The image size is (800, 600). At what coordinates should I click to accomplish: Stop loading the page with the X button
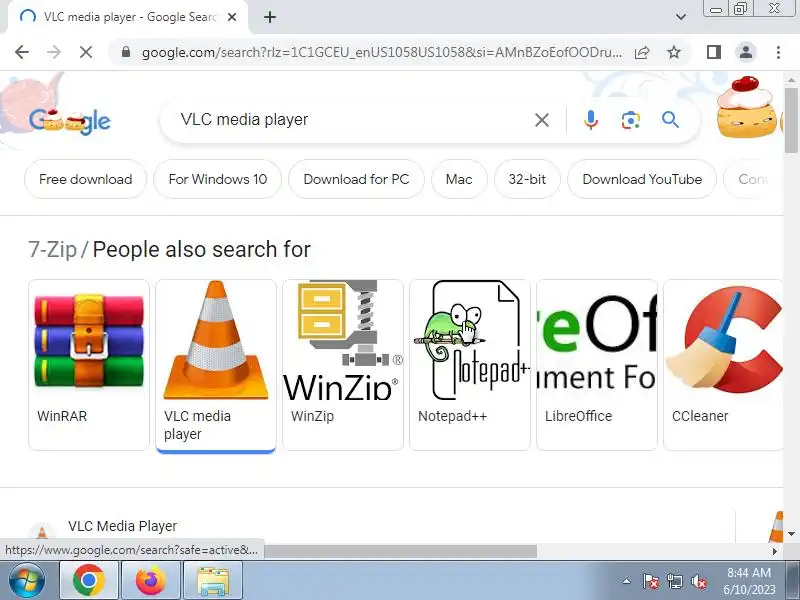[86, 52]
